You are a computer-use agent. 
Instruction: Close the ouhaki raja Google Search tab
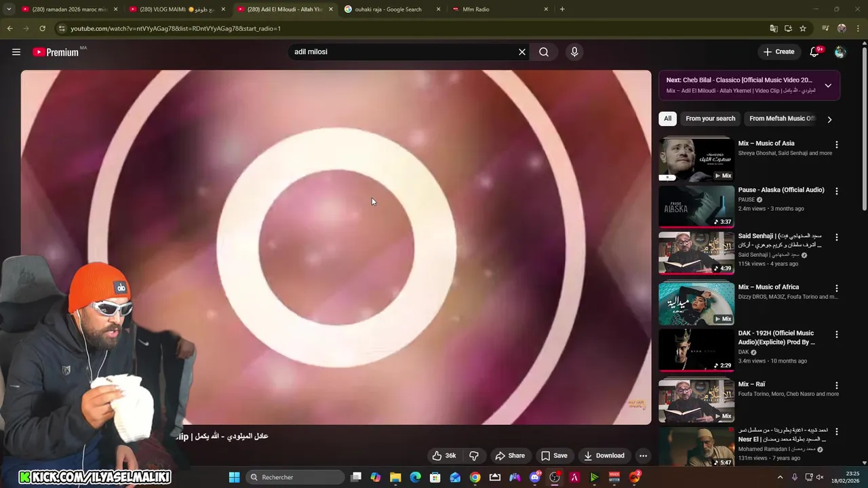tap(438, 9)
